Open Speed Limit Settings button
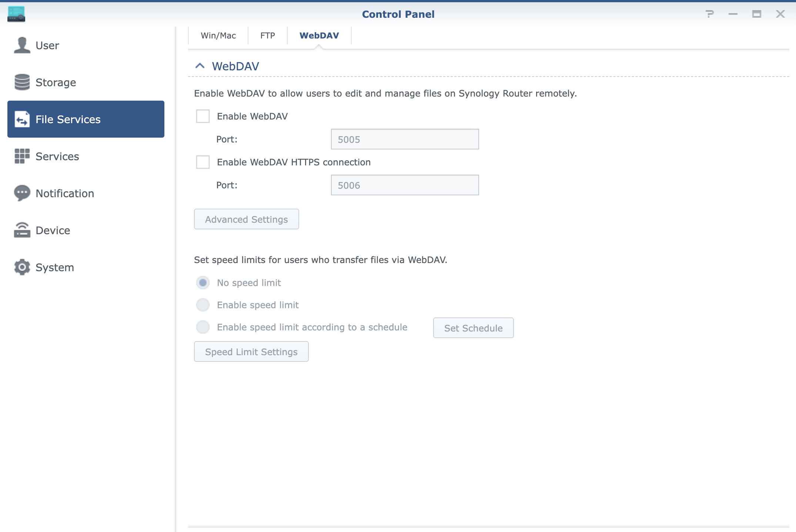The width and height of the screenshot is (796, 532). 251,351
